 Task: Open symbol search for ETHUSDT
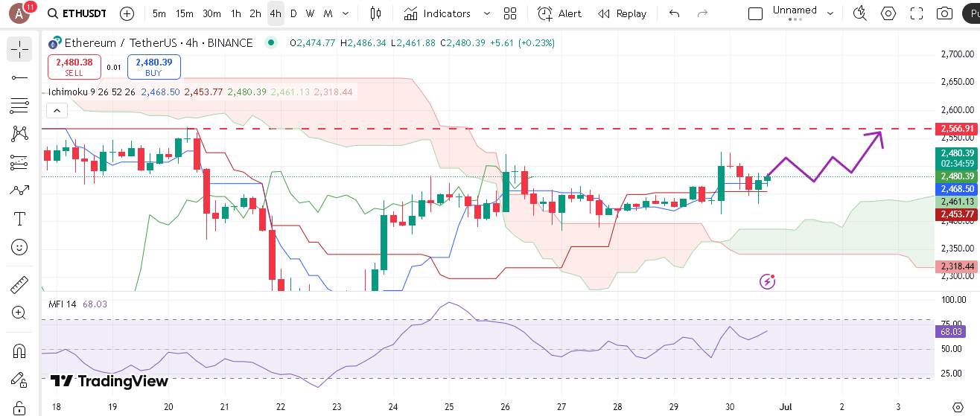tap(76, 13)
